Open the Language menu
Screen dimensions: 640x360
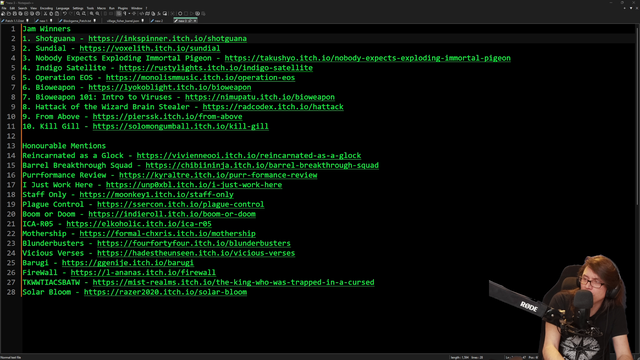(x=62, y=8)
